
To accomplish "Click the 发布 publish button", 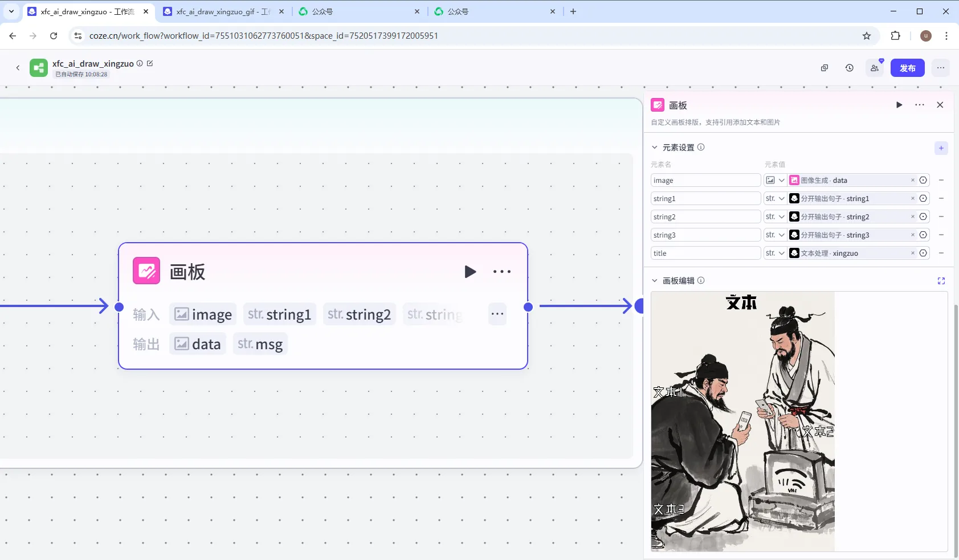I will pyautogui.click(x=908, y=68).
